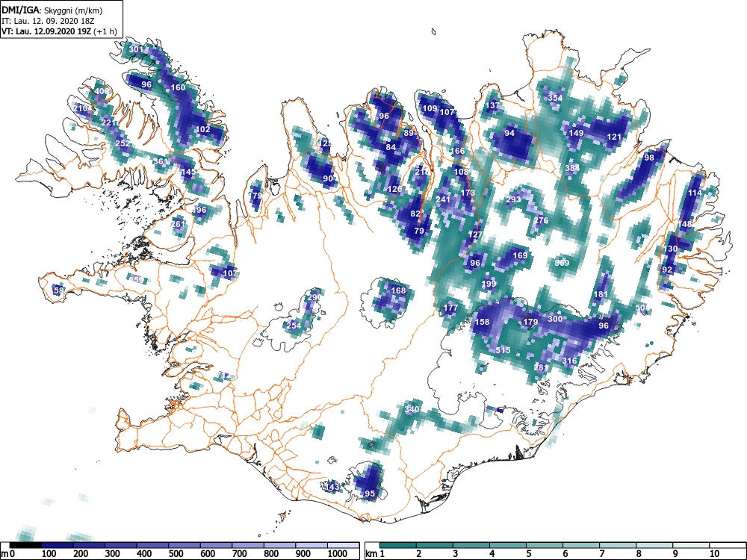Click the black swatch in the meter legend
The width and height of the screenshot is (747, 560).
[x=25, y=545]
